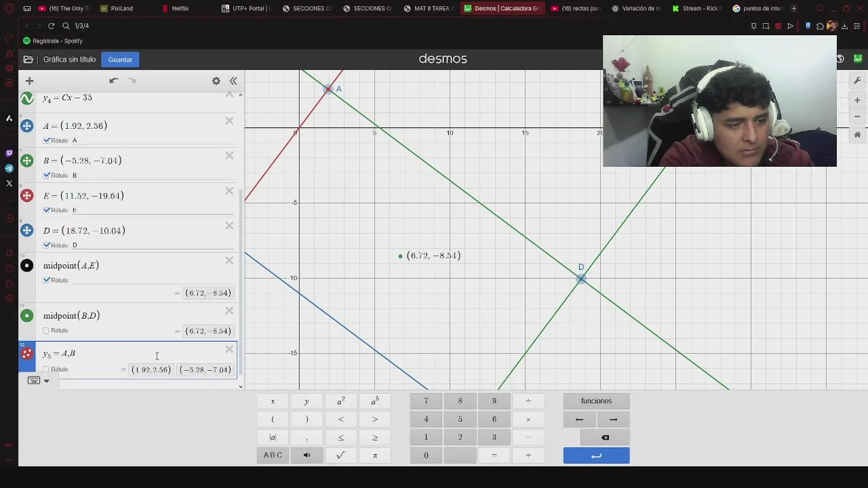
Task: Insert pi symbol from keypad
Action: (x=375, y=455)
